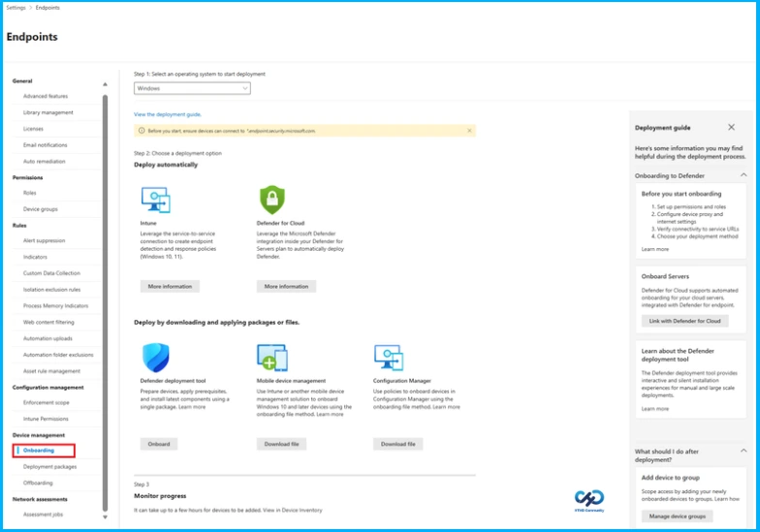This screenshot has height=532, width=760.
Task: Click the Onboard button
Action: (159, 444)
